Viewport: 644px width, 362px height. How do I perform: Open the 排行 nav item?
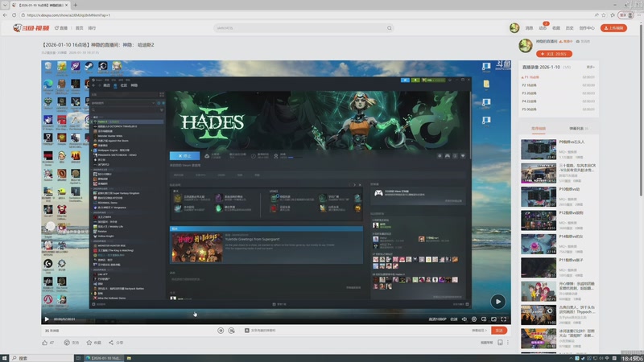(92, 28)
